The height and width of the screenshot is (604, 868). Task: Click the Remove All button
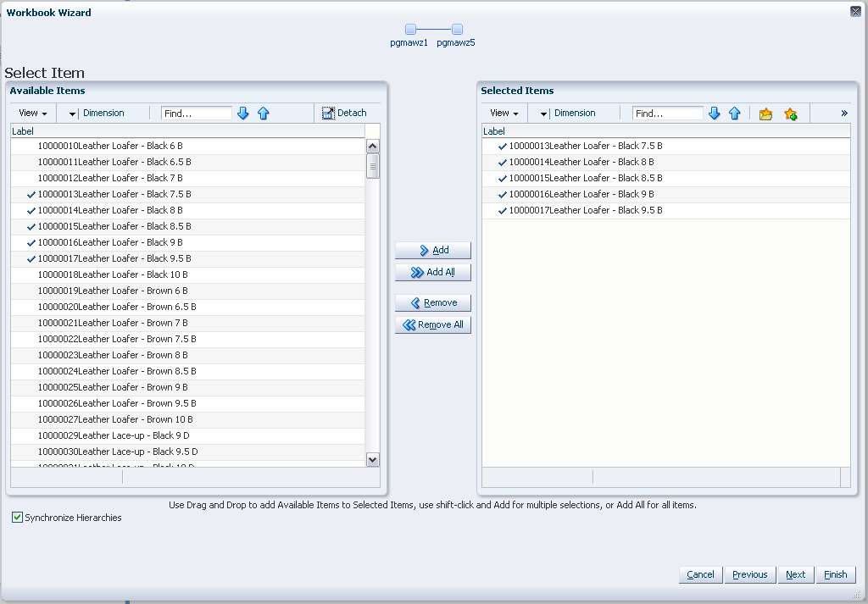pos(433,324)
